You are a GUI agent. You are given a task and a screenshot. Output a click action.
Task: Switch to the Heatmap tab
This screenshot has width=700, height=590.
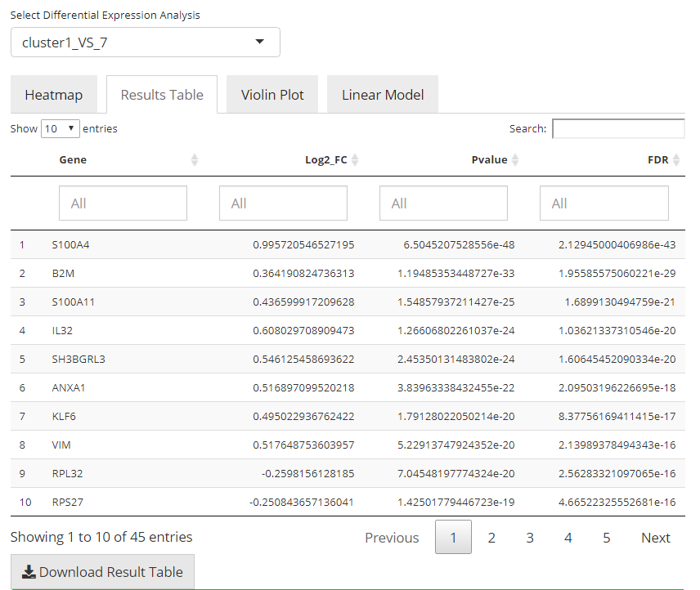click(53, 95)
